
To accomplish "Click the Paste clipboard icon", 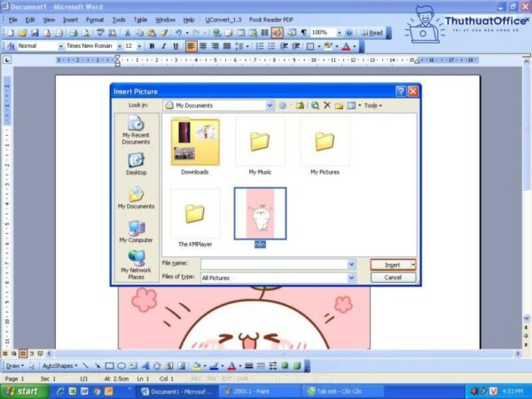I will coord(152,33).
